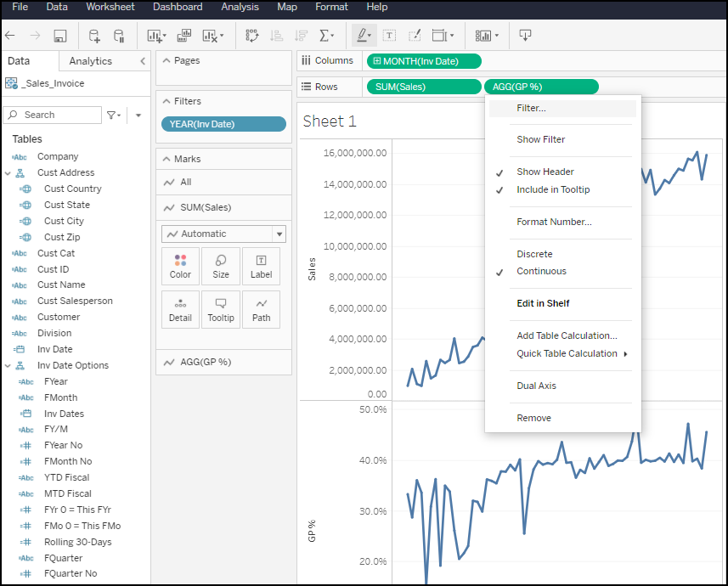This screenshot has height=586, width=728.
Task: Open the Color marks button
Action: [180, 265]
